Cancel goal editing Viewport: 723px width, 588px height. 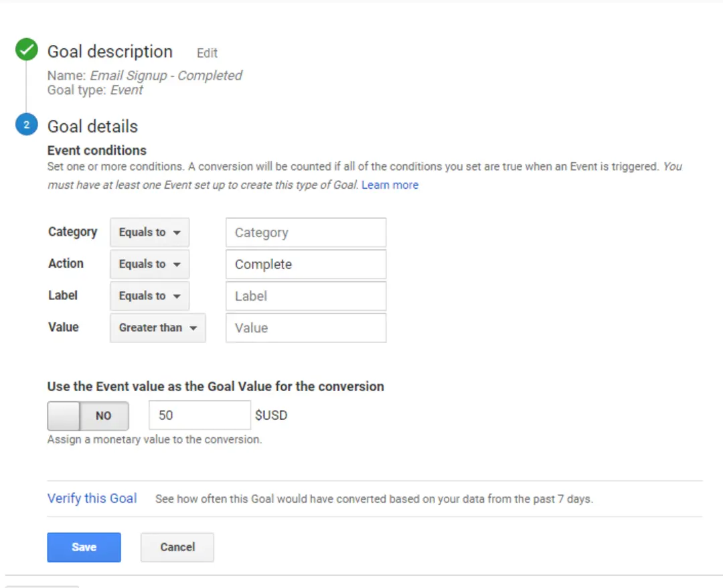(x=177, y=547)
